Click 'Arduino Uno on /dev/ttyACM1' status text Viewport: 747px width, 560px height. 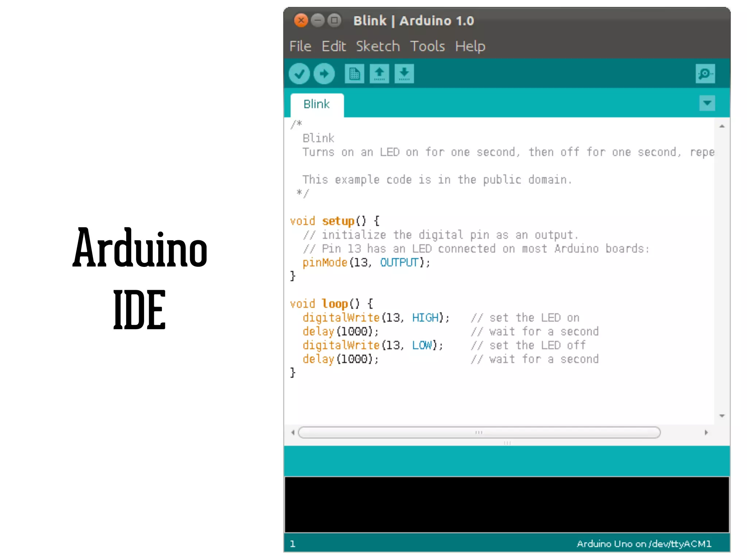644,544
